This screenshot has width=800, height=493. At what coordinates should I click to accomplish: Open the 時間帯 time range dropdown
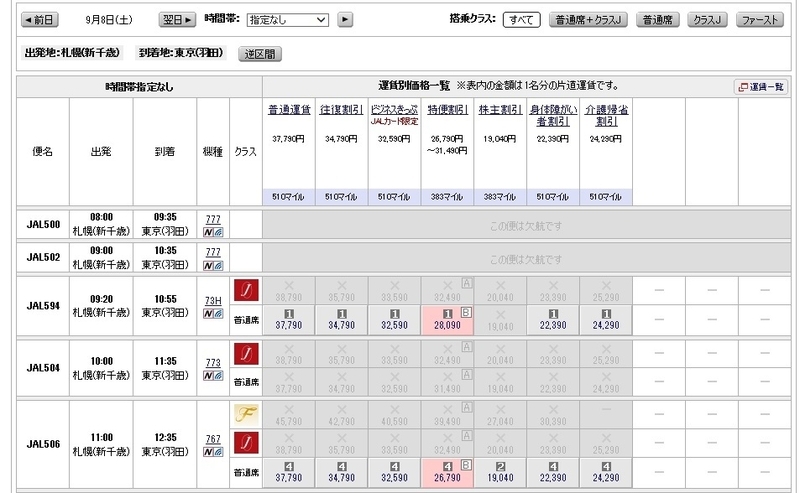click(x=288, y=20)
